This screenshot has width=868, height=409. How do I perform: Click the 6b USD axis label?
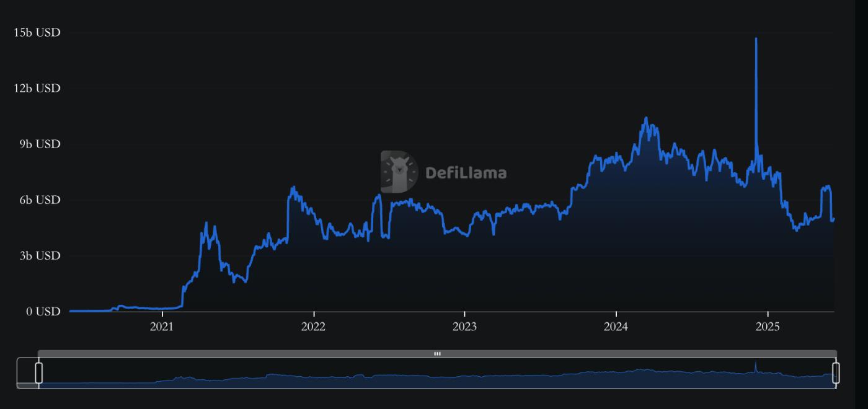(x=40, y=200)
